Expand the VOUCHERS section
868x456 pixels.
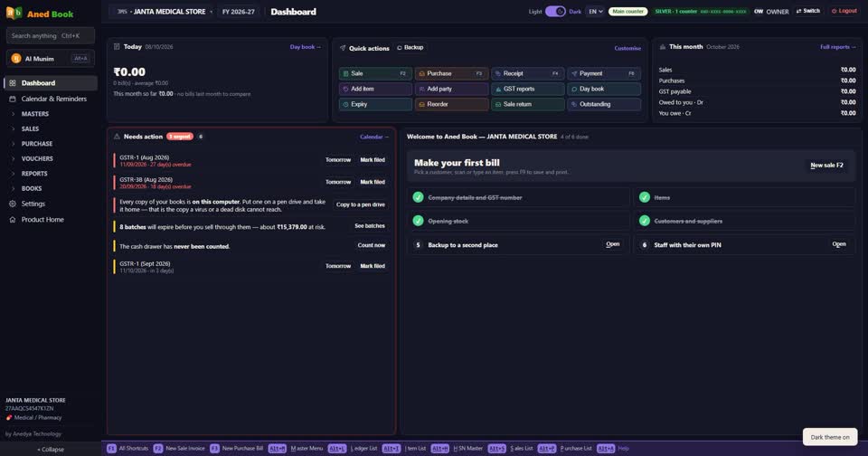pos(50,158)
